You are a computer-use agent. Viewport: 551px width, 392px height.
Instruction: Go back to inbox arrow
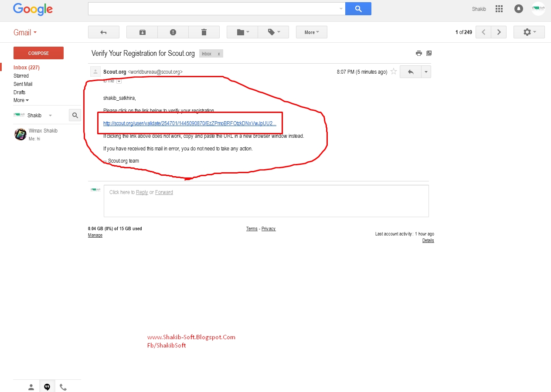pos(103,32)
